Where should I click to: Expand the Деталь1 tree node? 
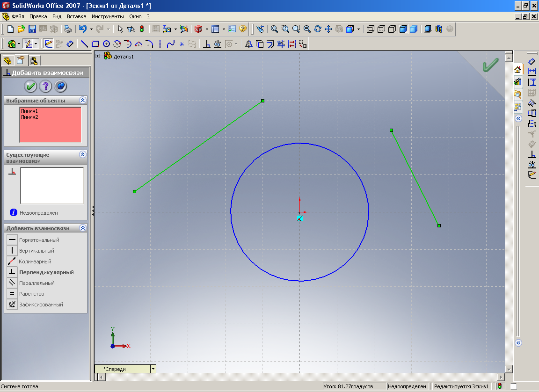click(x=98, y=56)
